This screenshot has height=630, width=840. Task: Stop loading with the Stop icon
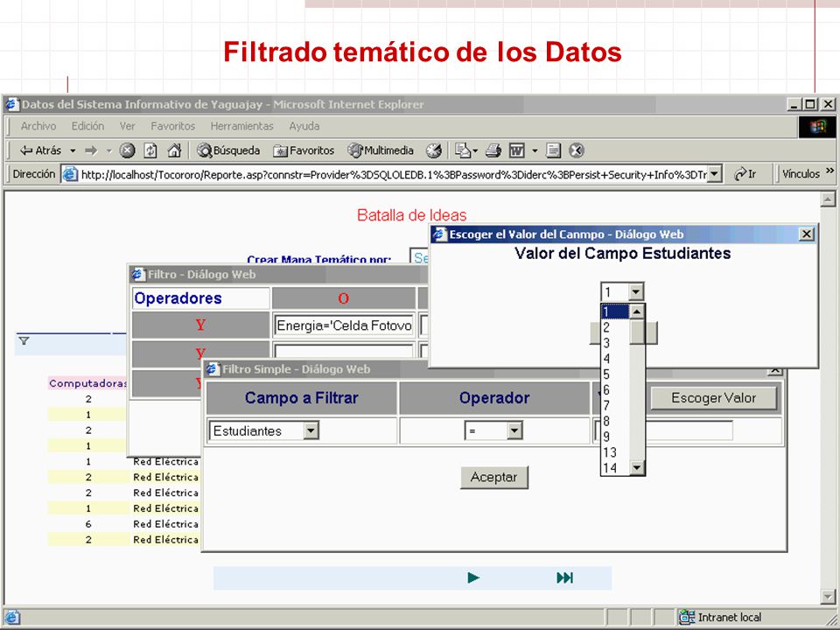(127, 150)
